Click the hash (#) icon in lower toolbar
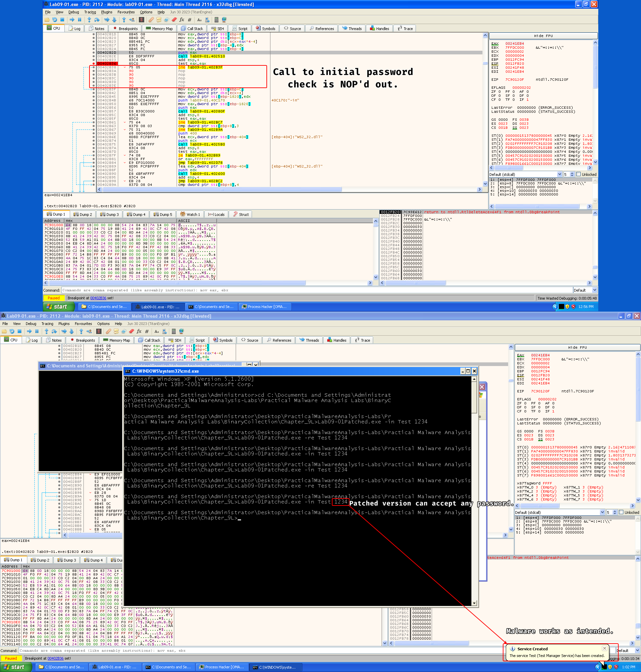The image size is (641, 672). pyautogui.click(x=147, y=331)
